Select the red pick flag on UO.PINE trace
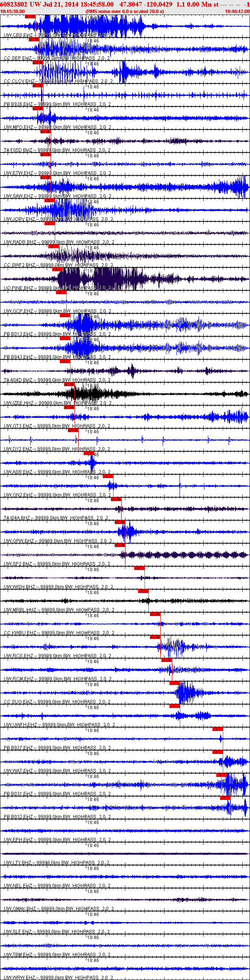250x980 pixels. click(x=58, y=269)
